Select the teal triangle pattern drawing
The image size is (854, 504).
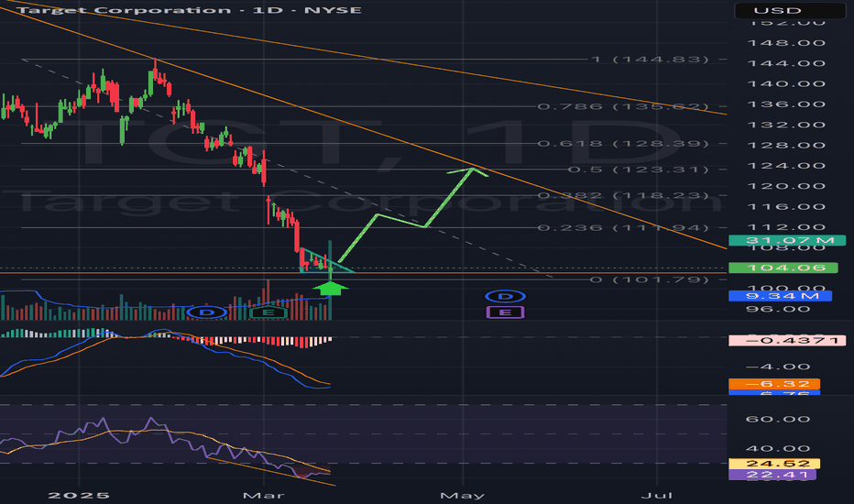click(327, 261)
